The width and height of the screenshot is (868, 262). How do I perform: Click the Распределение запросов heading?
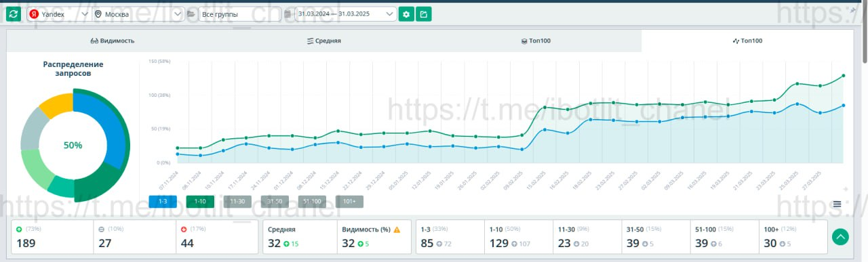73,68
